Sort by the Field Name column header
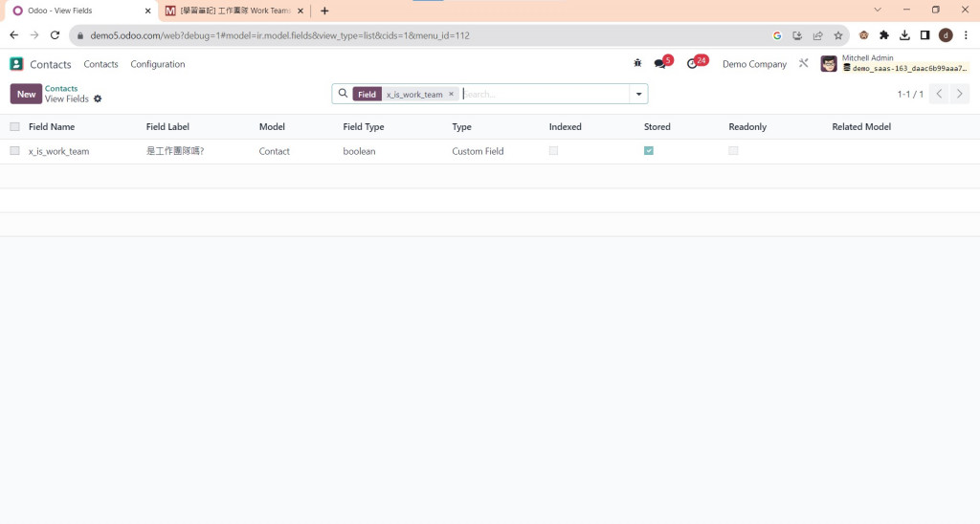The height and width of the screenshot is (524, 980). tap(52, 127)
